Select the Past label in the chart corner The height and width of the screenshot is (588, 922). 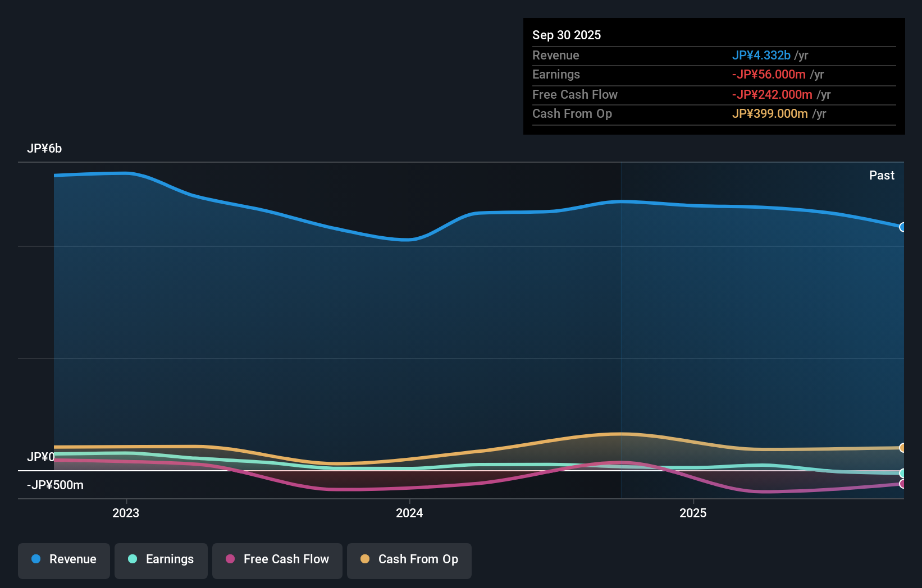point(882,175)
